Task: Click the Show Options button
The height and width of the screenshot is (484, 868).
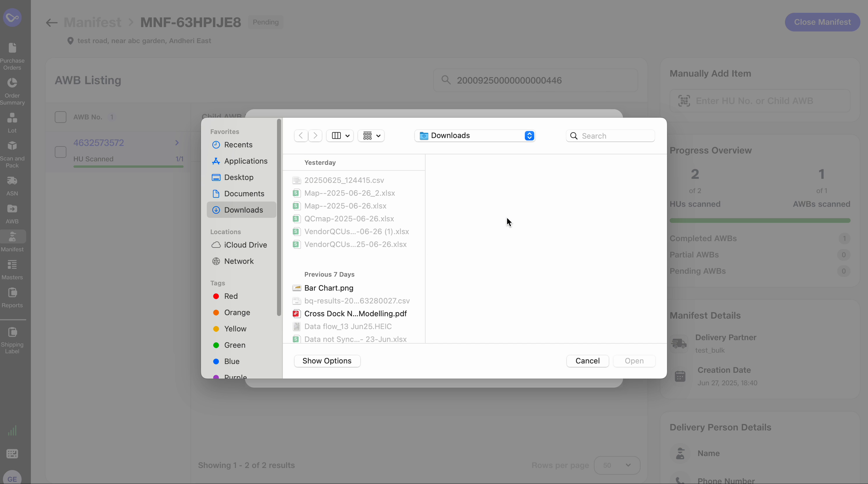Action: (327, 361)
